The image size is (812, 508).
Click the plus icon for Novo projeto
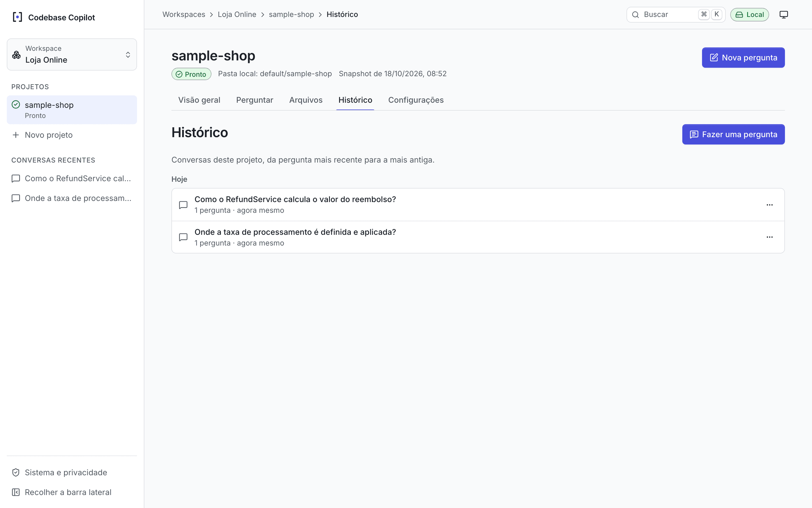pyautogui.click(x=16, y=135)
